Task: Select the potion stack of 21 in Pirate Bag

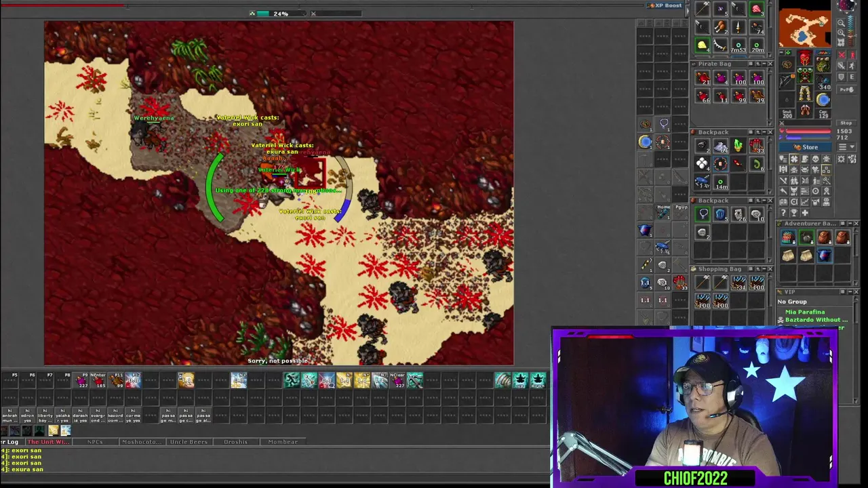Action: pyautogui.click(x=703, y=77)
